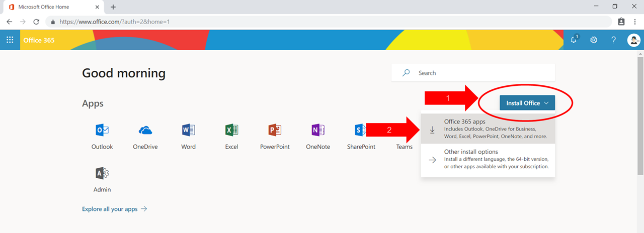Open the Outlook app icon
644x233 pixels.
point(102,131)
